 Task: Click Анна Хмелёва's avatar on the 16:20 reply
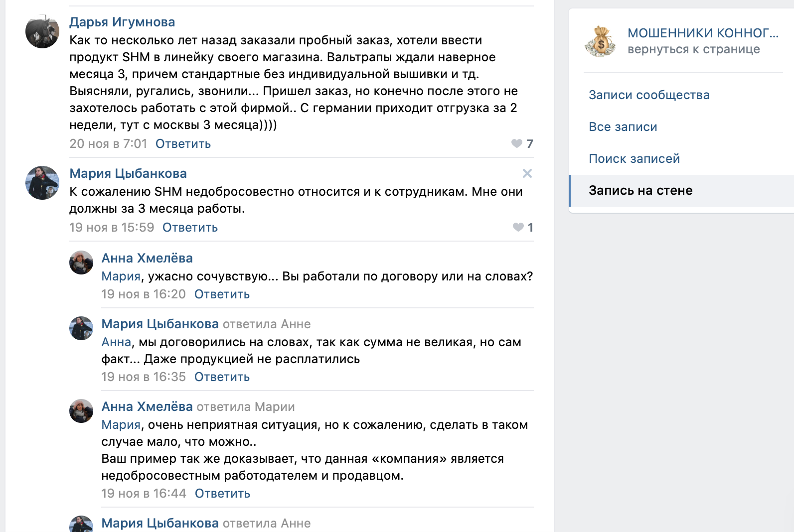tap(81, 263)
